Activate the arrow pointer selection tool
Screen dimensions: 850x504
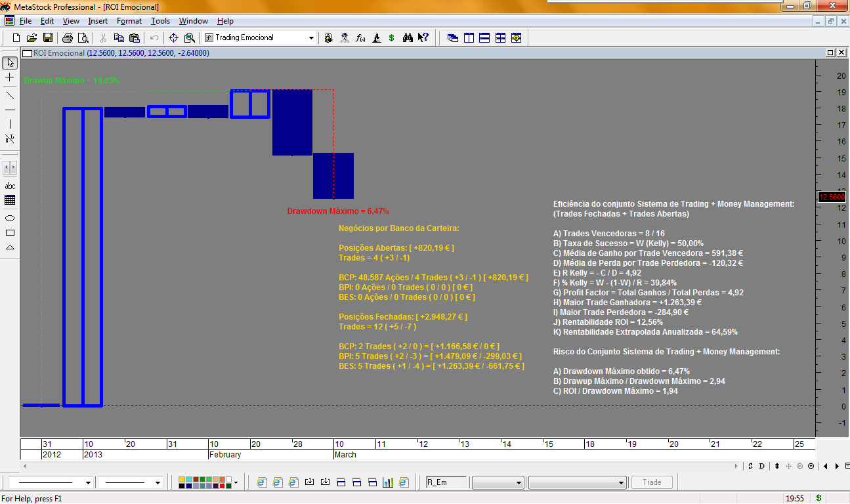(10, 63)
